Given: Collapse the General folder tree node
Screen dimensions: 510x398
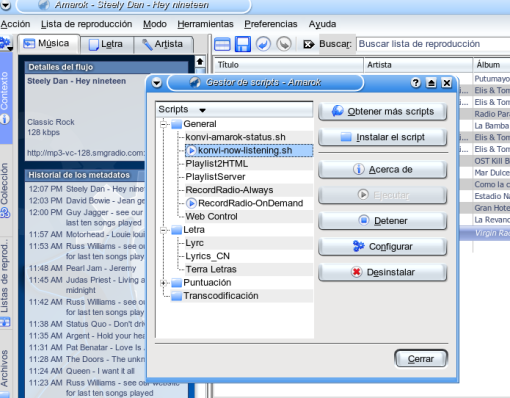Looking at the screenshot, I should [x=163, y=124].
